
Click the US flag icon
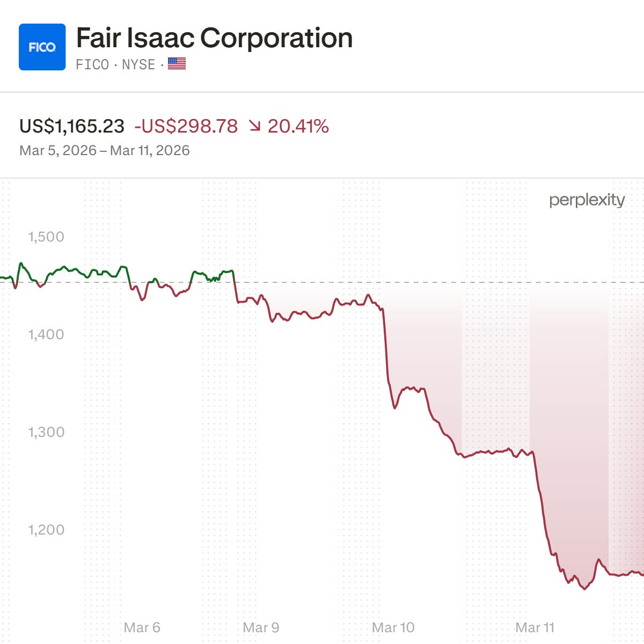click(177, 64)
